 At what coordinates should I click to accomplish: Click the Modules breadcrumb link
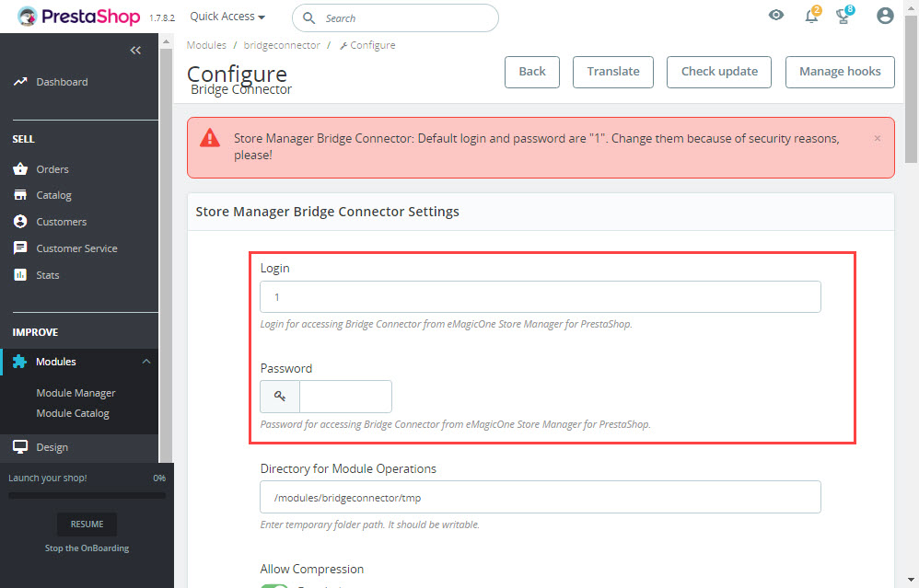[206, 45]
